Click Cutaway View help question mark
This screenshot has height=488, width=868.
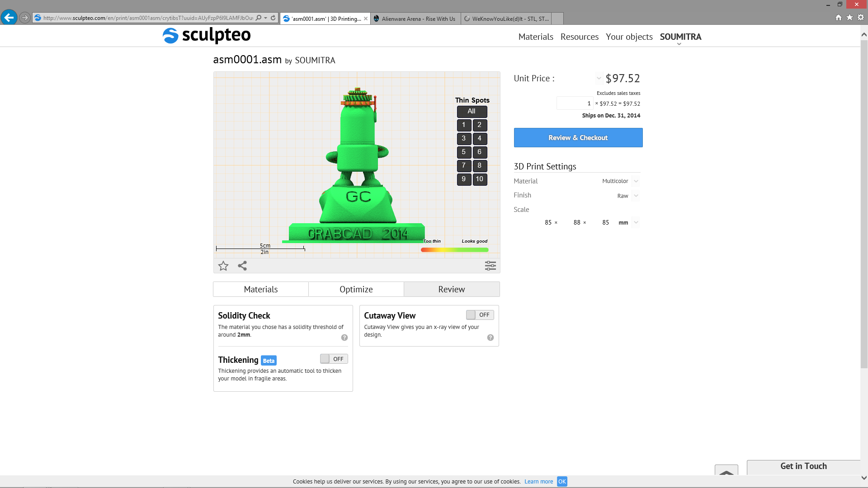[491, 338]
